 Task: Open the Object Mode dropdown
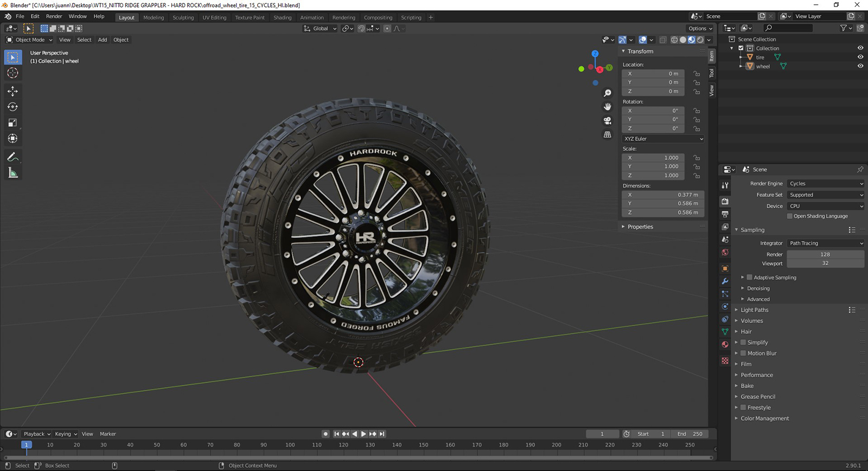[x=29, y=40]
